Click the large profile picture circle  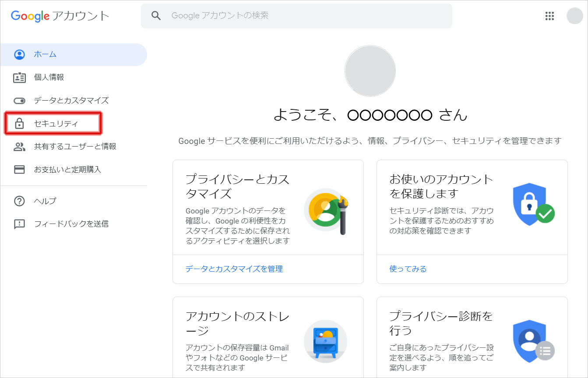(370, 71)
